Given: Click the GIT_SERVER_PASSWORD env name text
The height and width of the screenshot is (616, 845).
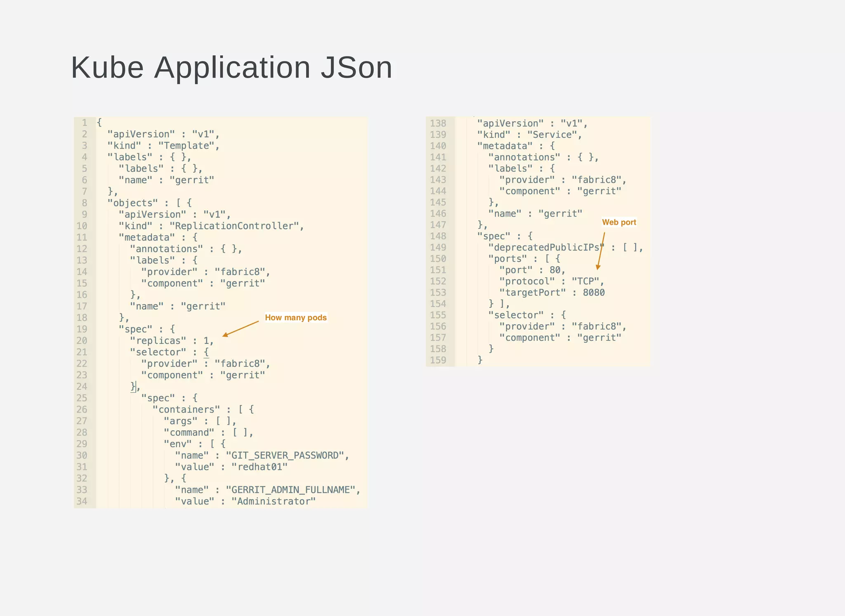Looking at the screenshot, I should click(285, 456).
